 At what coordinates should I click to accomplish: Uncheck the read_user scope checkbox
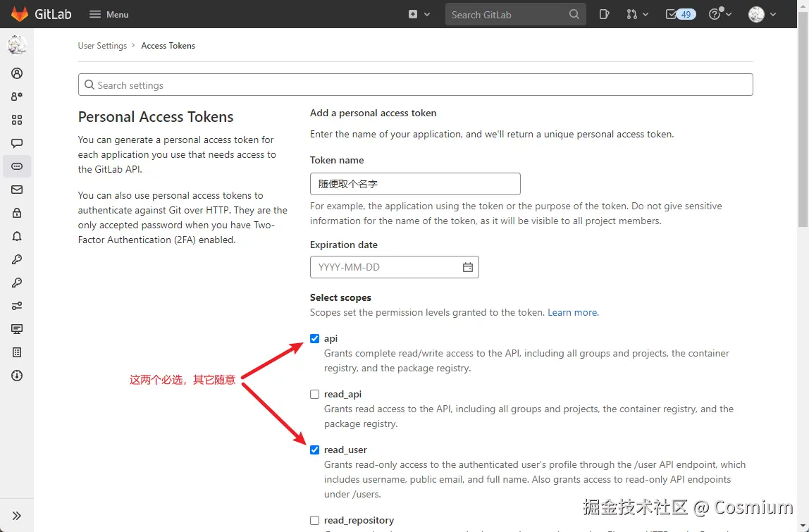315,450
